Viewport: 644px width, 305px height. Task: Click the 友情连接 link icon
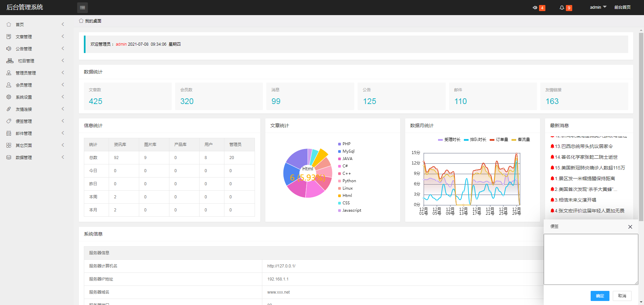coord(9,109)
